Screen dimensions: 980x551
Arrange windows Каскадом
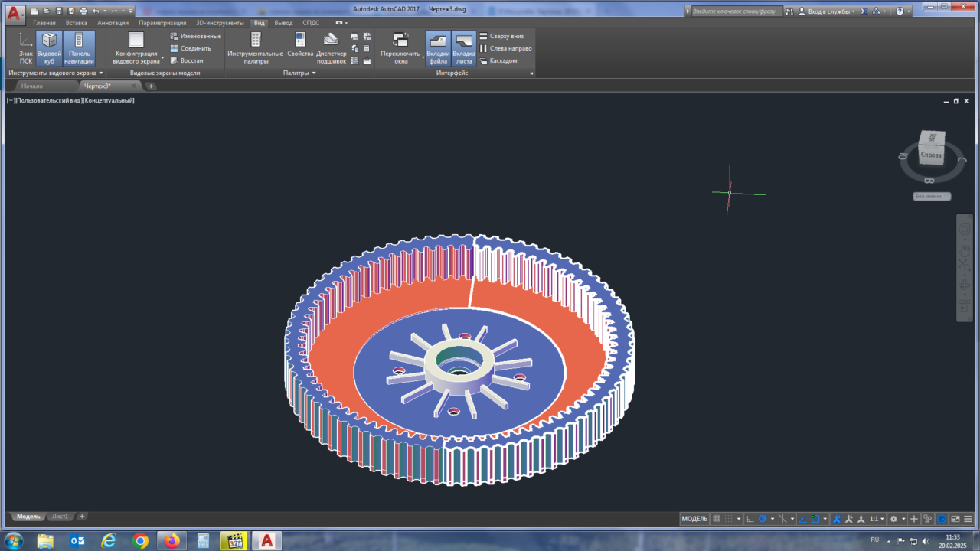point(498,60)
